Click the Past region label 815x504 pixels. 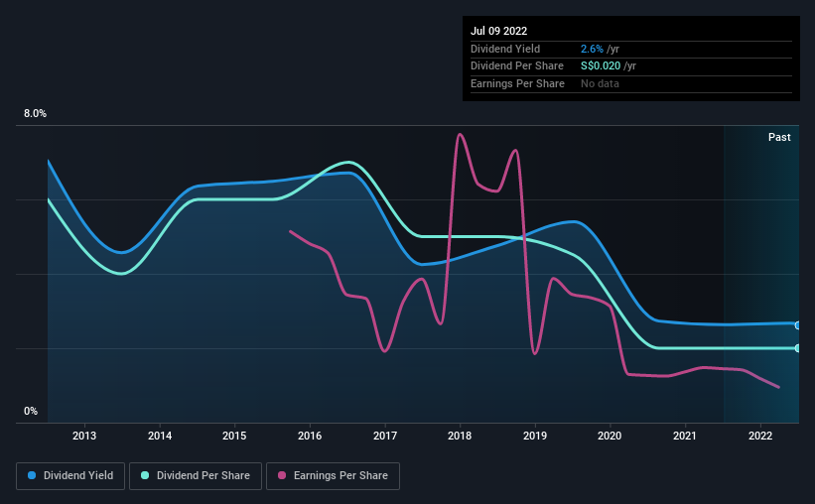pyautogui.click(x=779, y=137)
